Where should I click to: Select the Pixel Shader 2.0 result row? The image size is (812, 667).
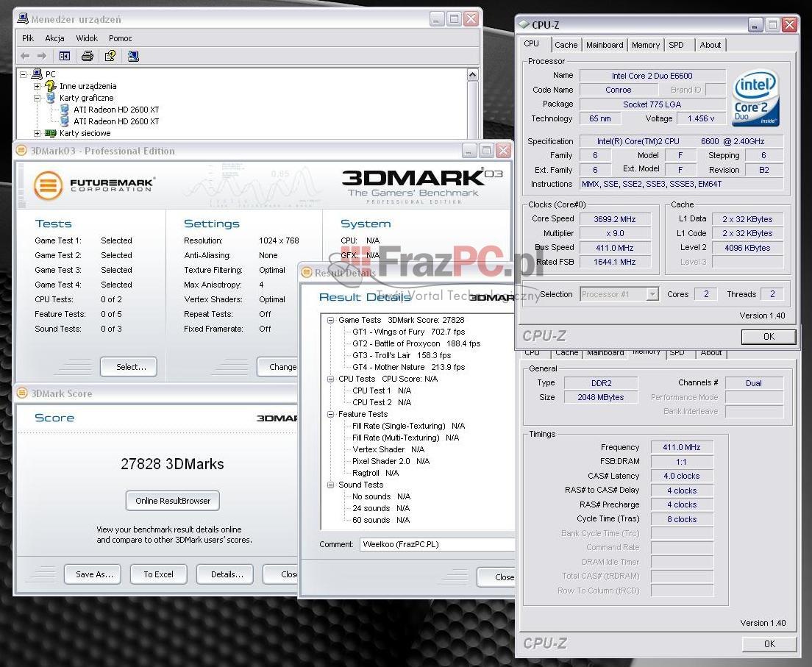[x=391, y=461]
